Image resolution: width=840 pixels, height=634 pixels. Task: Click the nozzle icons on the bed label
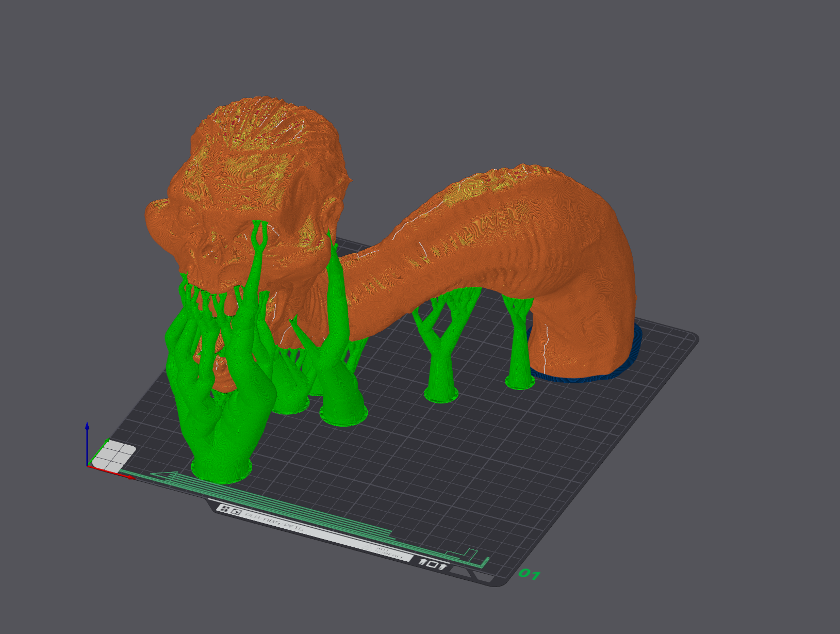(433, 564)
